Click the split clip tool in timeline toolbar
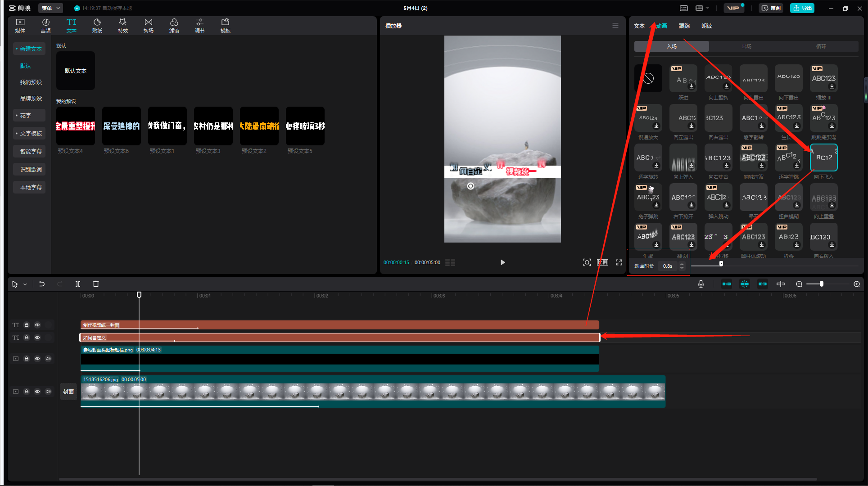The width and height of the screenshot is (868, 486). point(78,284)
